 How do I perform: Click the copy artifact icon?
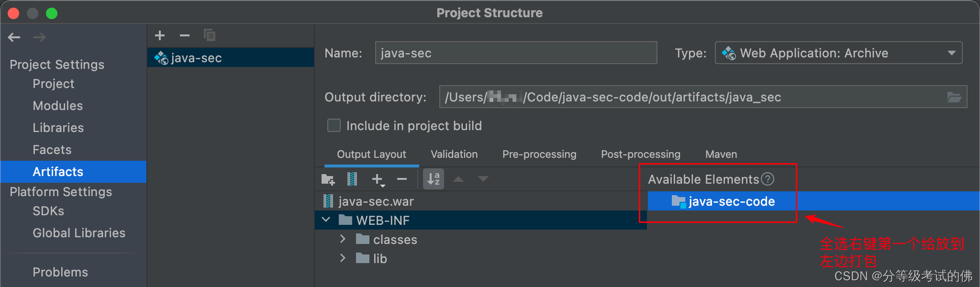pos(210,35)
